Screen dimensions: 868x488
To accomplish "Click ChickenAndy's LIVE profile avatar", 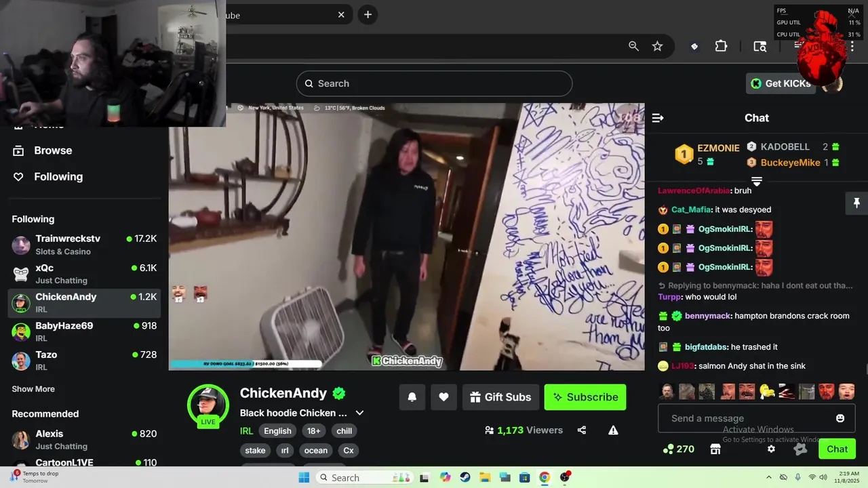I will point(208,405).
